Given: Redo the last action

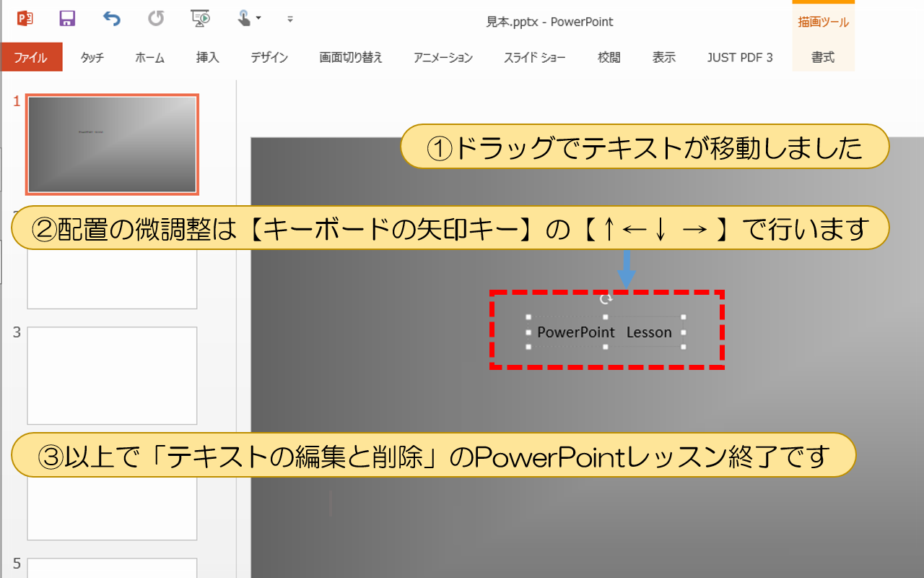Looking at the screenshot, I should [x=155, y=19].
